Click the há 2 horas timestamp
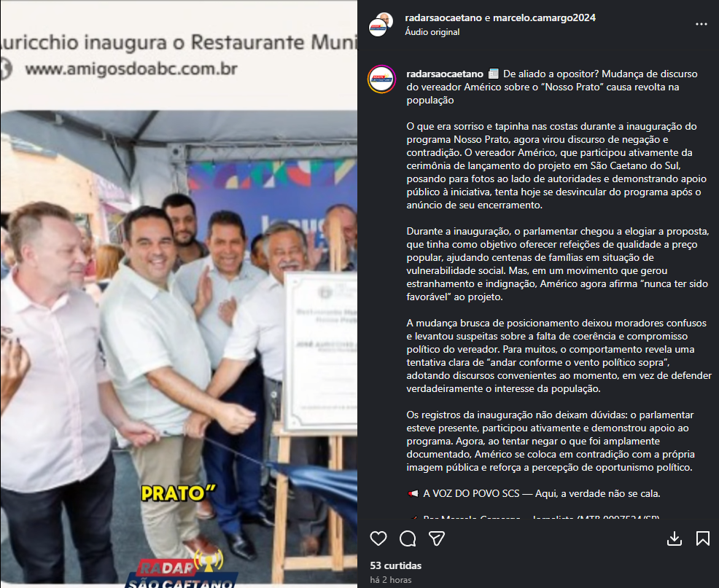Viewport: 719px width, 588px height. click(x=391, y=580)
